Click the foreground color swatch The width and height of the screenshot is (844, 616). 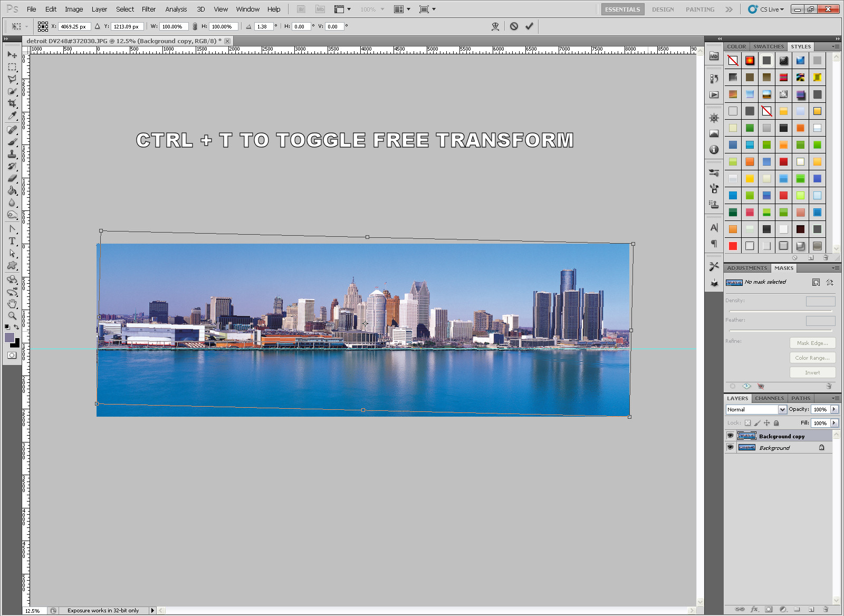click(x=9, y=336)
